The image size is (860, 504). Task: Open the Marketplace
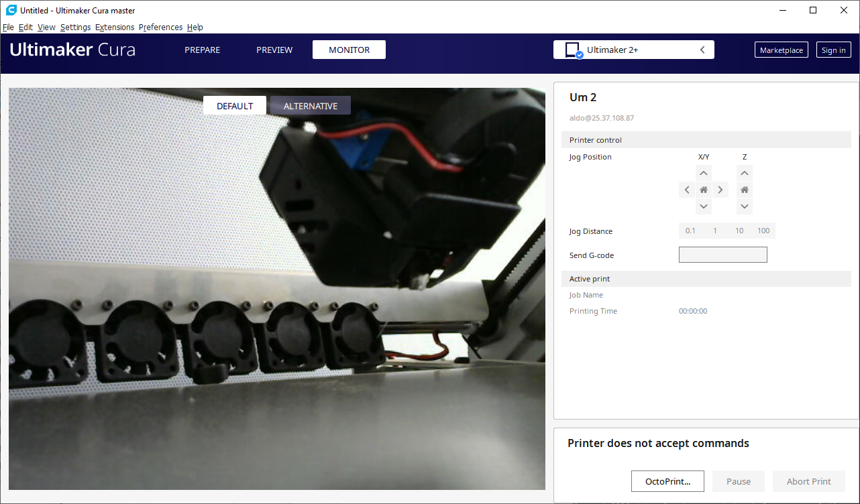[x=781, y=49]
